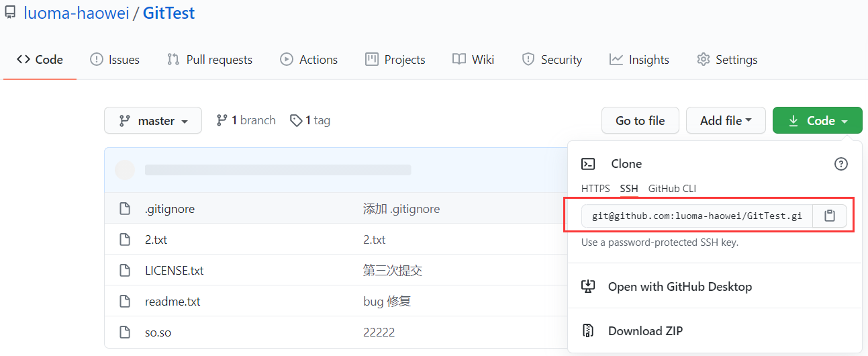Open the Pull requests tab
868x356 pixels.
pos(209,60)
